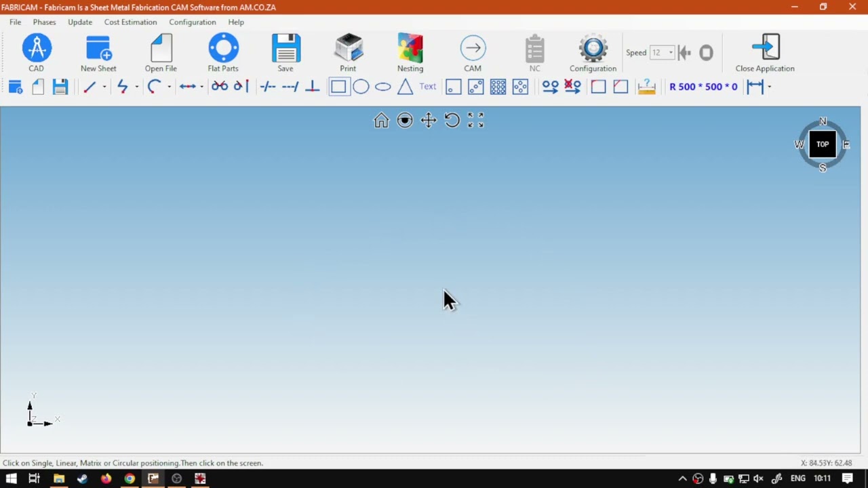Viewport: 868px width, 488px height.
Task: Select the Arc draw tool
Action: click(154, 87)
